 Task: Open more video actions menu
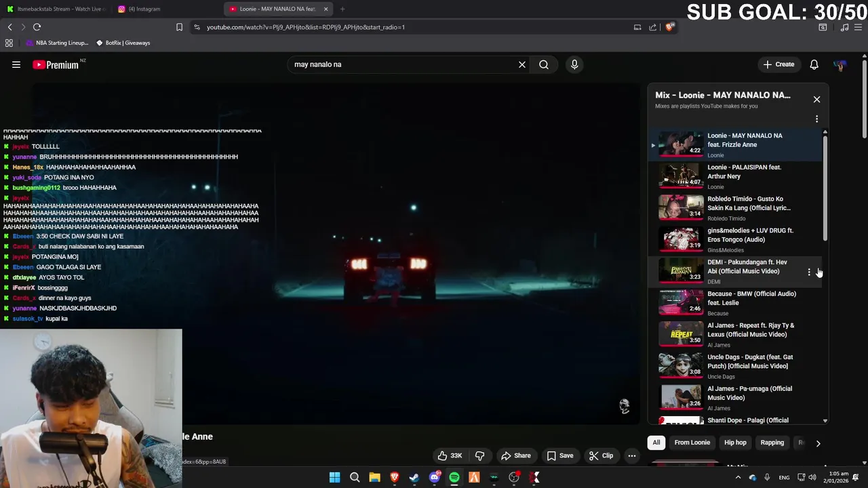click(631, 455)
